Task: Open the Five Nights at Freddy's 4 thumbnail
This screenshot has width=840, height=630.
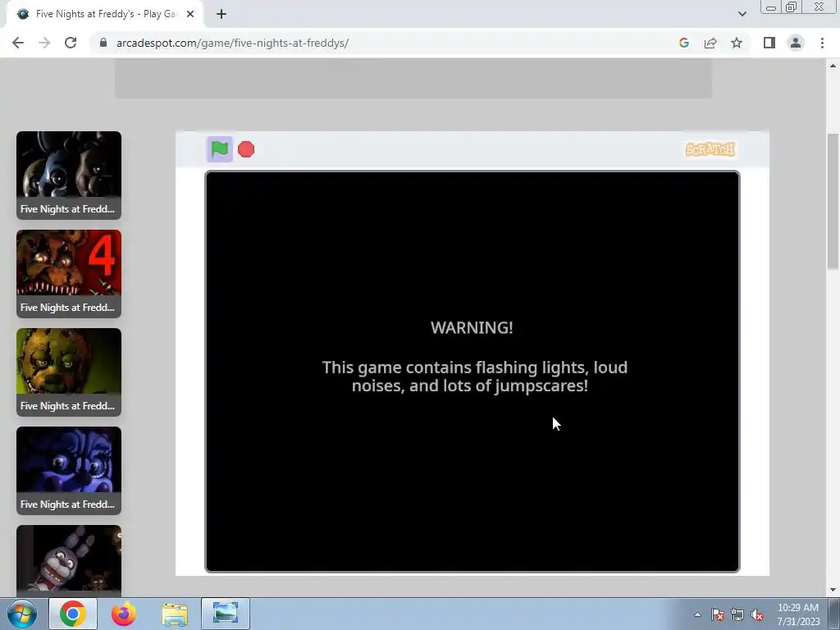Action: point(69,274)
